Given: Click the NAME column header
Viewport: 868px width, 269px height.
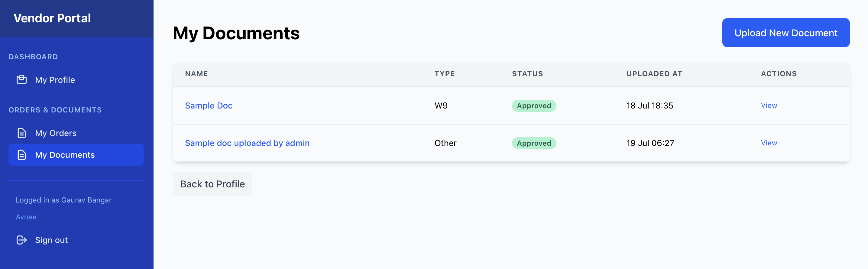Looking at the screenshot, I should point(196,74).
